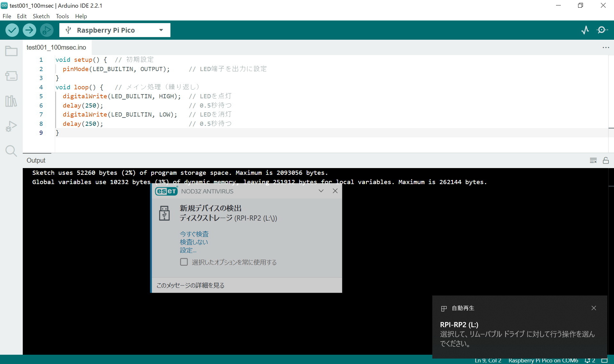This screenshot has height=364, width=614.
Task: Enable always use selected option checkbox
Action: coord(184,262)
